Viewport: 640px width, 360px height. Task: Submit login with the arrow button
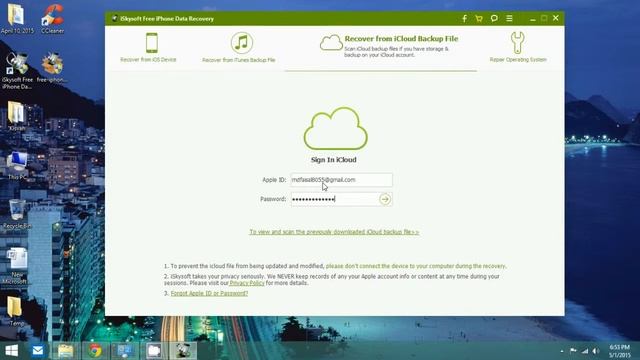click(385, 199)
